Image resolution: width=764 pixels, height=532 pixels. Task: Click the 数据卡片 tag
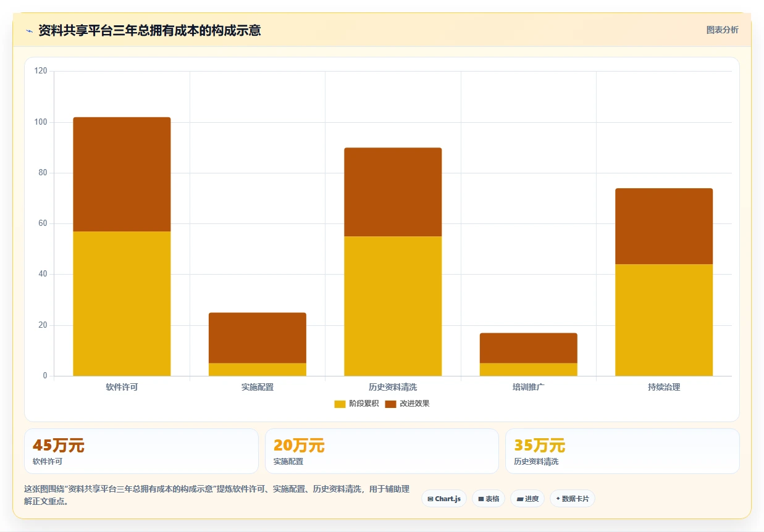(x=573, y=499)
